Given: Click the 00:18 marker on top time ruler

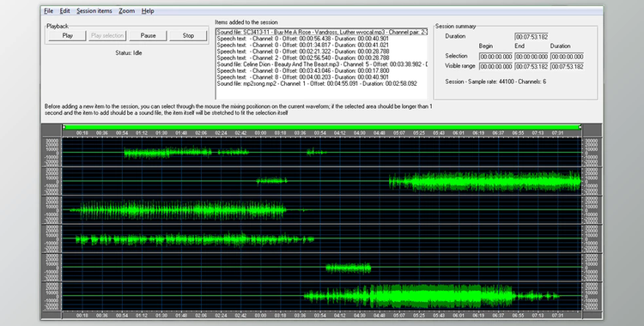Looking at the screenshot, I should tap(82, 133).
